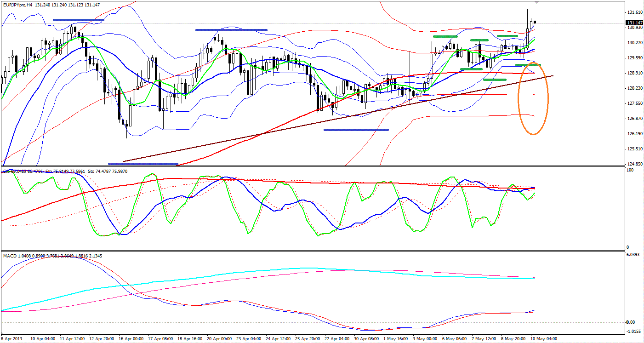644x343 pixels.
Task: Click the 126.190 price axis label
Action: (635, 134)
